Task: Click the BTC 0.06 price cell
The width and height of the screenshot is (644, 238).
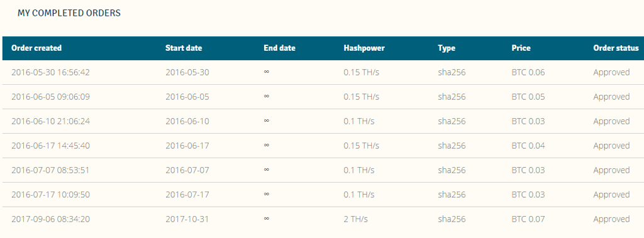Action: [x=528, y=73]
